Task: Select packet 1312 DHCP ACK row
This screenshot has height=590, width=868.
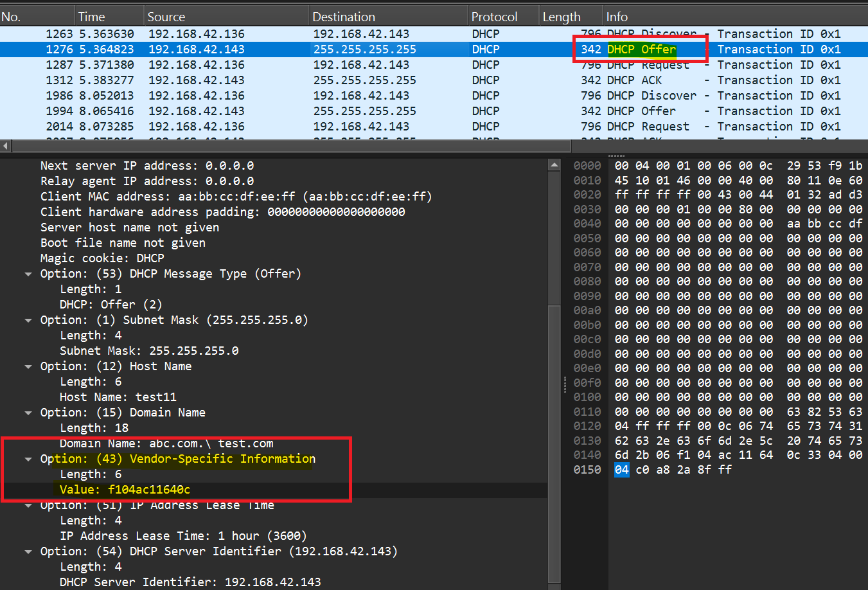Action: tap(257, 80)
